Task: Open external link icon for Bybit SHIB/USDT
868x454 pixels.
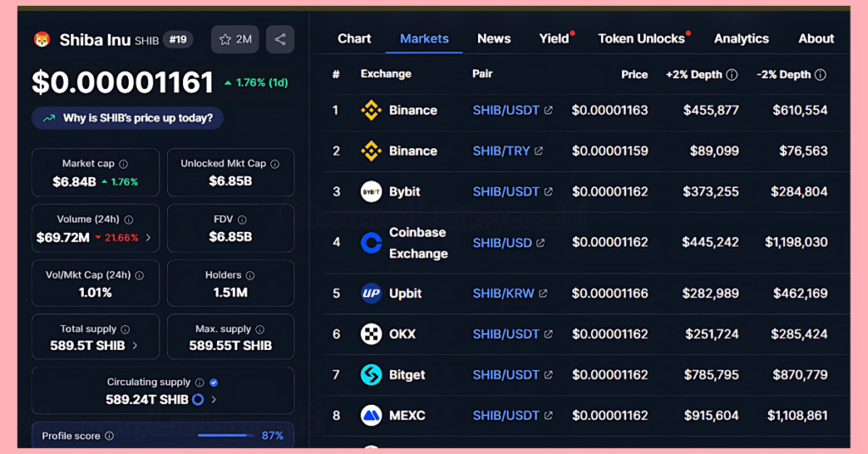Action: point(548,191)
